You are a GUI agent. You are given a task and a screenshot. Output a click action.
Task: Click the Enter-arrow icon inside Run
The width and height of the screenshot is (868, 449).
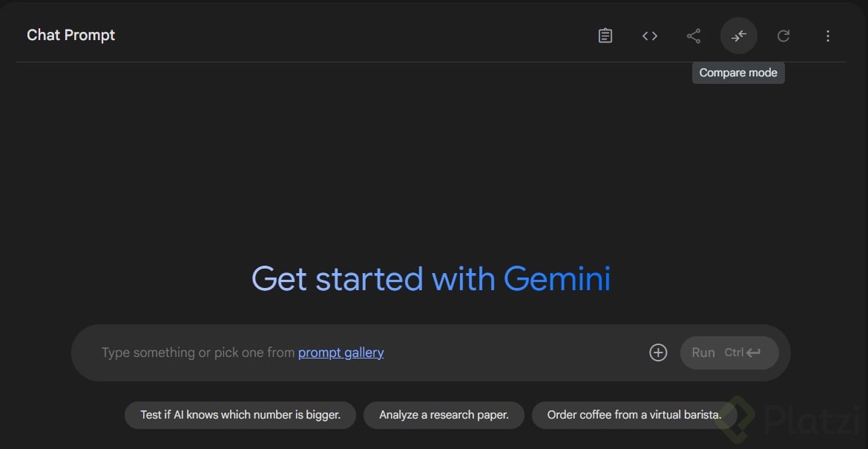pos(754,353)
